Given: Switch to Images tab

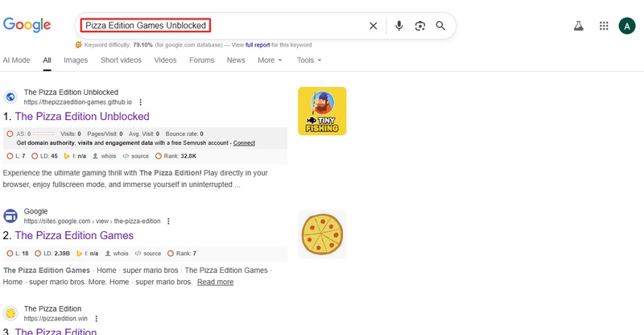Looking at the screenshot, I should 76,60.
